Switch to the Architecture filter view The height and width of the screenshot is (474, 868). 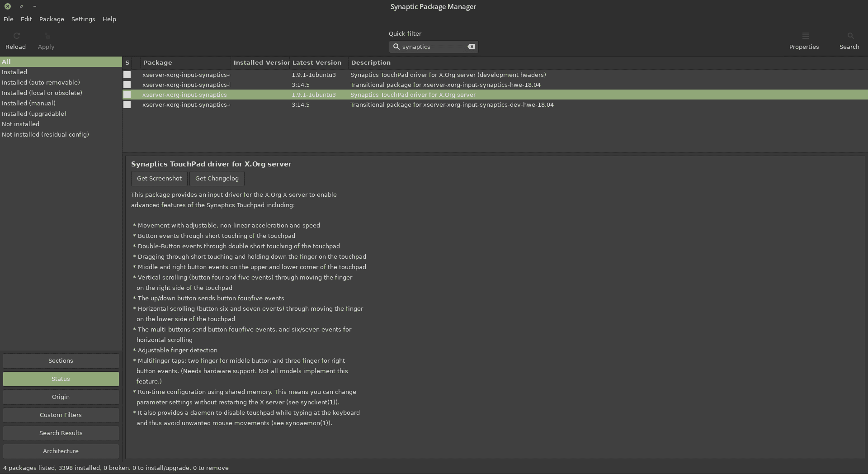coord(61,451)
